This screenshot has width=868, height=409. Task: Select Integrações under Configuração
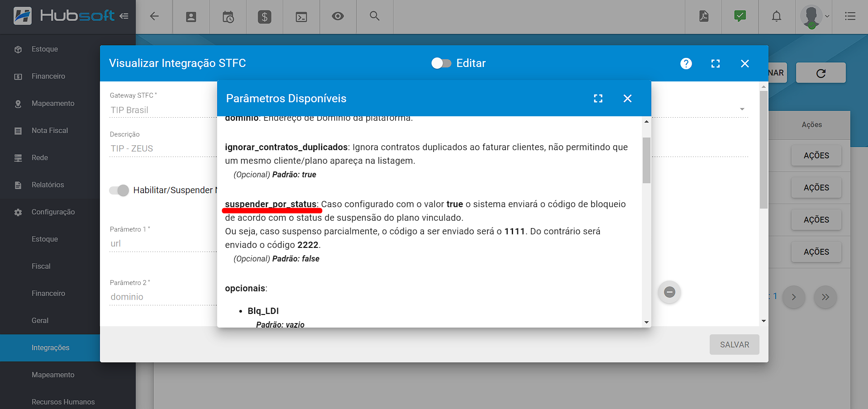coord(50,348)
